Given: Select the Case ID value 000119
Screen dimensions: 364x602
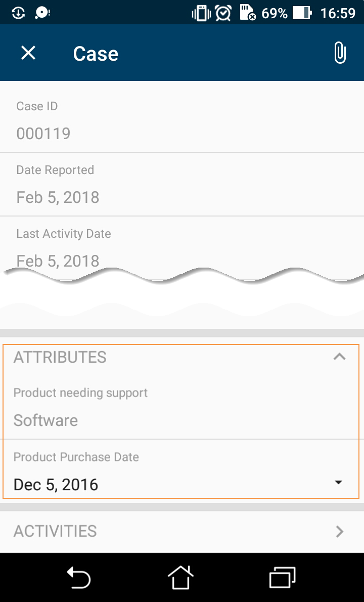Looking at the screenshot, I should (43, 134).
